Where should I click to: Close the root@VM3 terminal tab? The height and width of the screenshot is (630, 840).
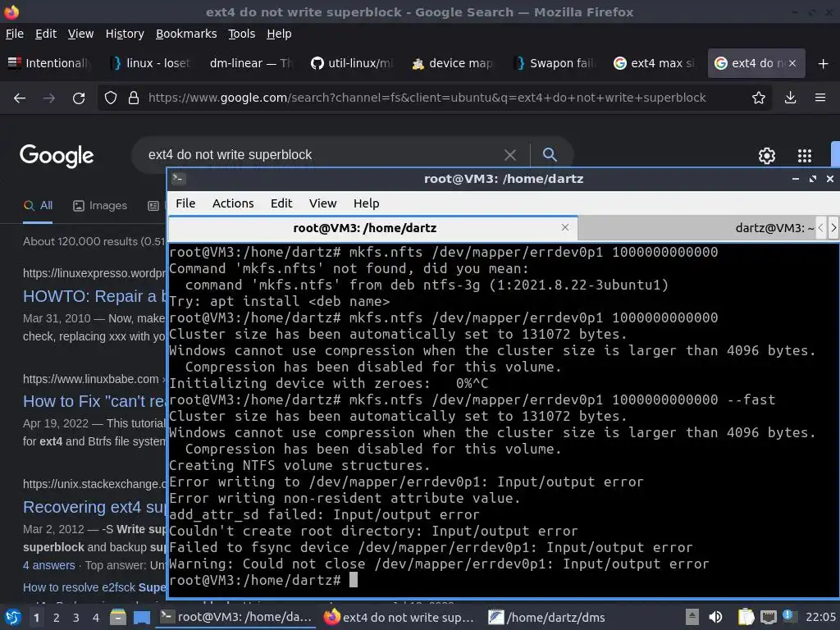coord(565,228)
